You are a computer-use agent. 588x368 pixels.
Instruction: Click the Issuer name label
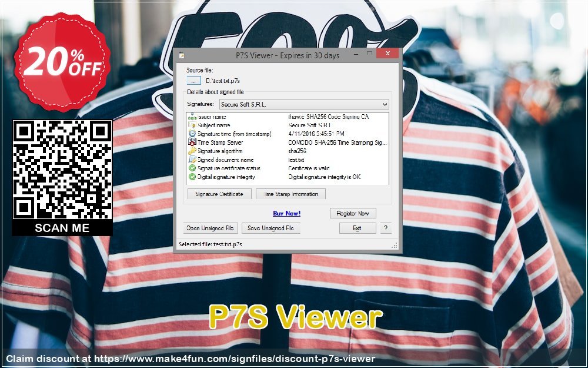pyautogui.click(x=212, y=117)
